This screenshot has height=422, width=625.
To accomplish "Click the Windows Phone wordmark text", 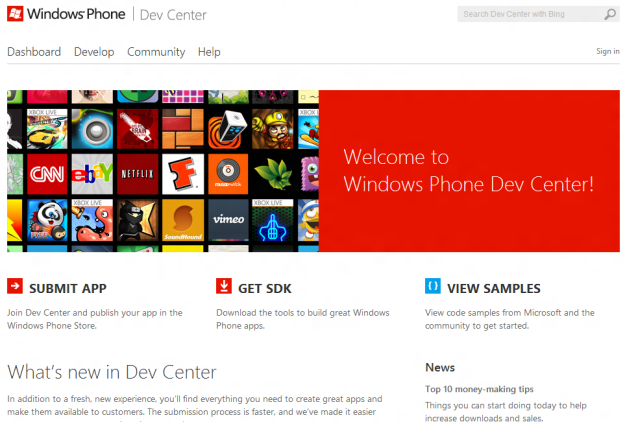I will click(76, 14).
